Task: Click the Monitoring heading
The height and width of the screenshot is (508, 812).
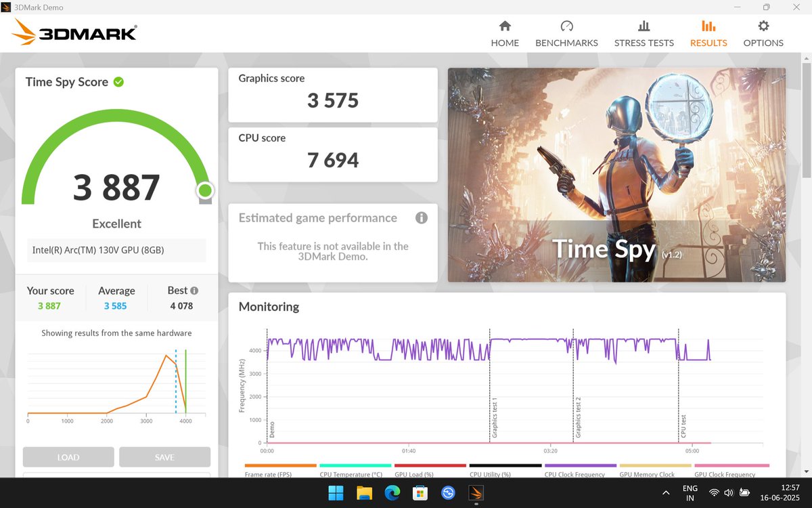Action: (269, 307)
